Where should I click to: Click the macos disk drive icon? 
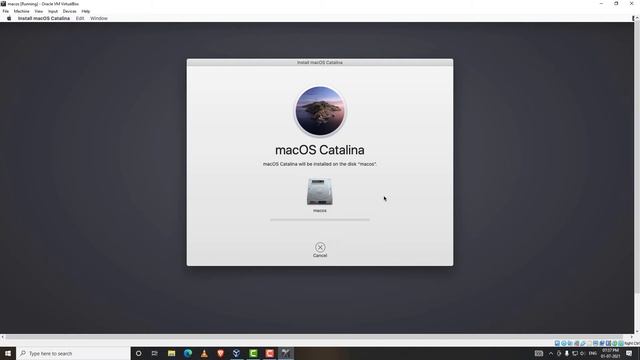(x=320, y=191)
